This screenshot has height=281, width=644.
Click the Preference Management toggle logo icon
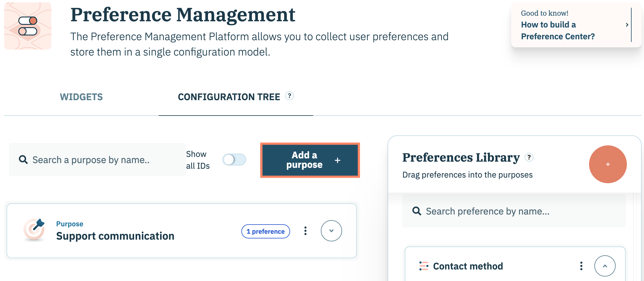pyautogui.click(x=28, y=26)
